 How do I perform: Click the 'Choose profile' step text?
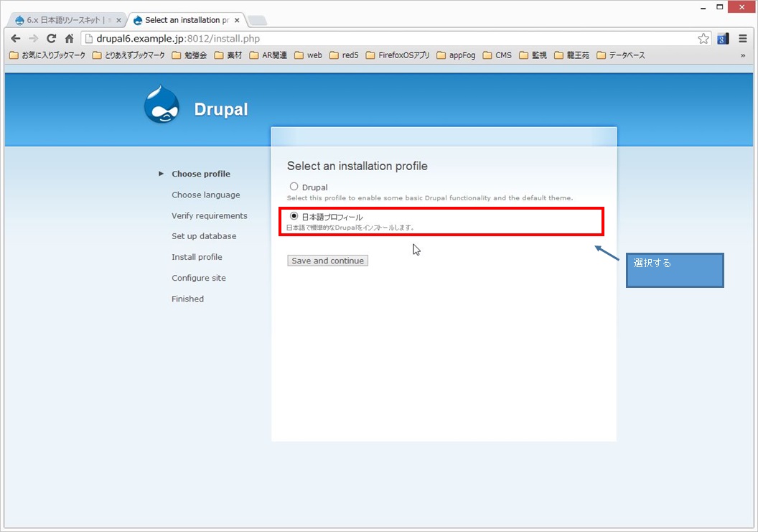click(201, 174)
